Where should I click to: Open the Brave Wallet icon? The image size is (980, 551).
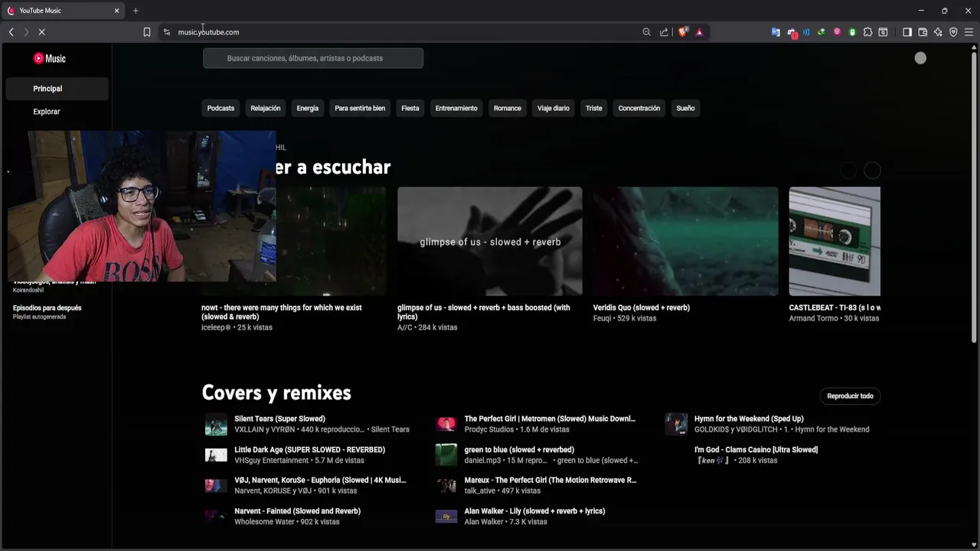(x=923, y=32)
